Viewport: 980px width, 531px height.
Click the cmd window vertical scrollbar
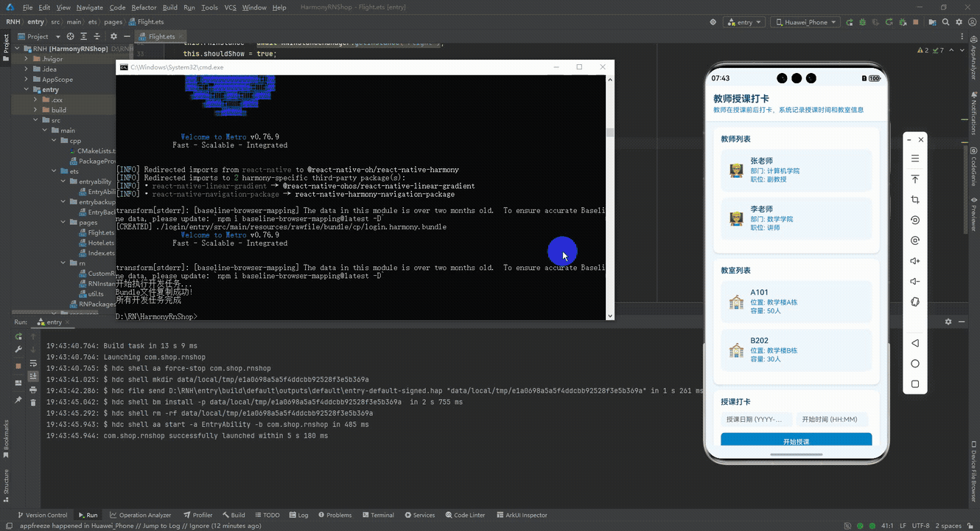(609, 197)
